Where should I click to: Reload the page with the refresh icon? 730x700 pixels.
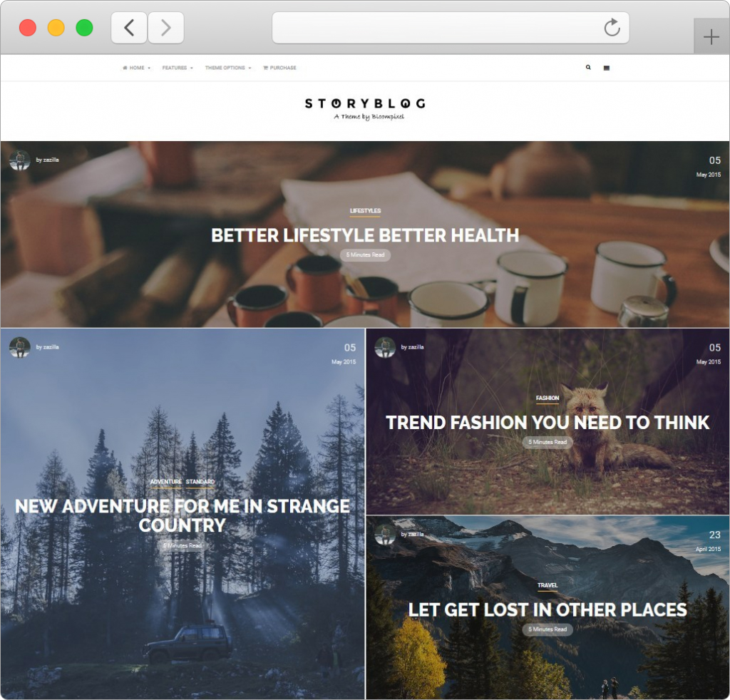pyautogui.click(x=612, y=28)
